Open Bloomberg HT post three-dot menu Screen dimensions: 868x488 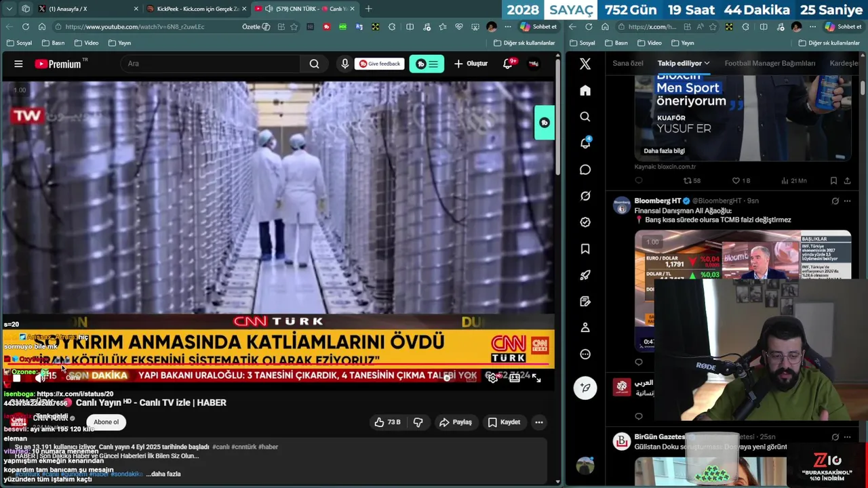point(847,201)
